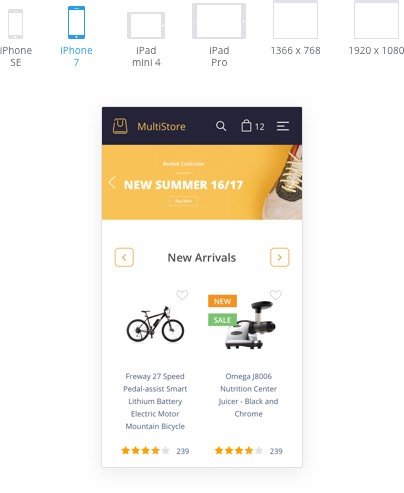Click the bicycle star rating

tap(146, 451)
